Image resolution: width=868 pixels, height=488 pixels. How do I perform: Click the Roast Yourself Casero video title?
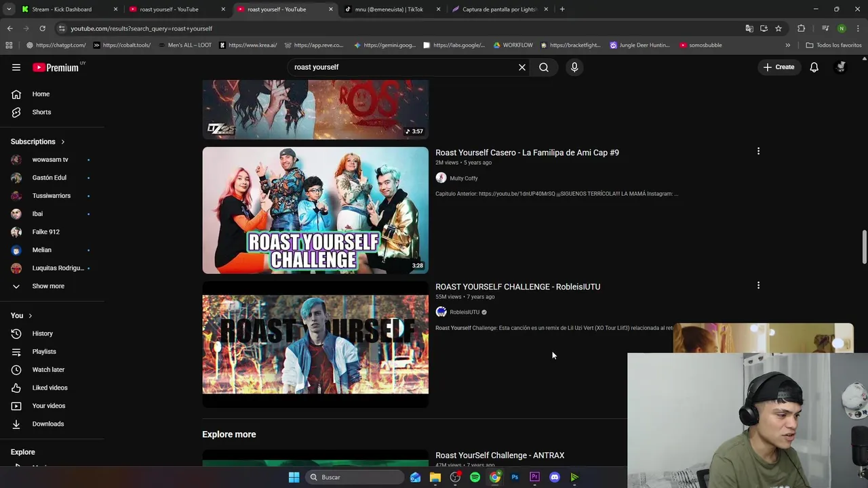click(x=527, y=152)
